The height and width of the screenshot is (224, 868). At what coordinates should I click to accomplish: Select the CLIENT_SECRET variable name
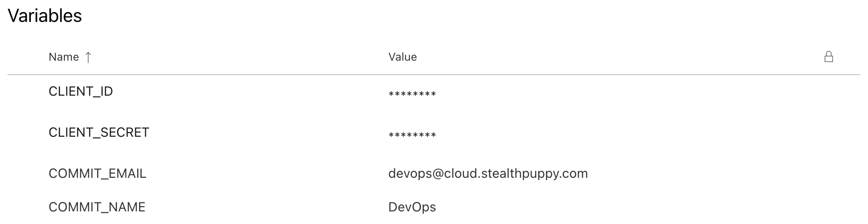pos(99,133)
